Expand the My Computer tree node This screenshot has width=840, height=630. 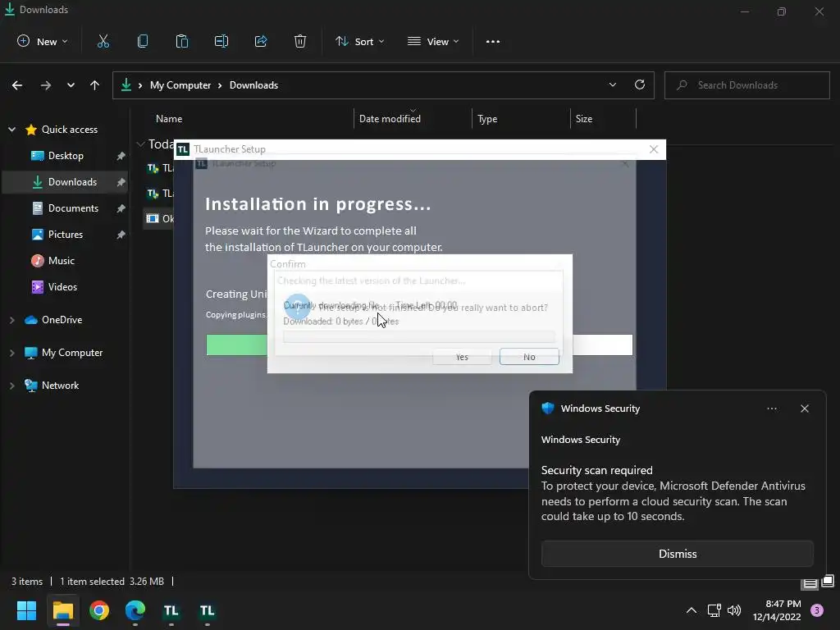coord(11,353)
